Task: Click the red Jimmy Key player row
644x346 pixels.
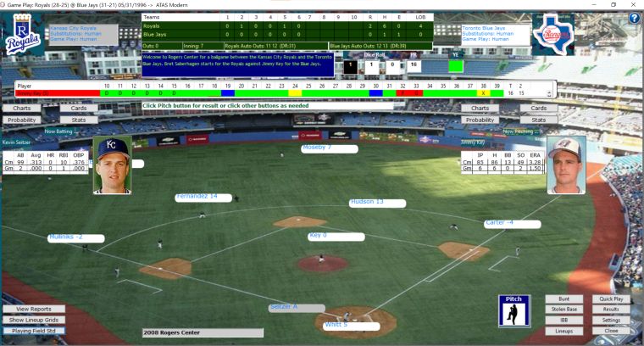Action: pyautogui.click(x=58, y=93)
